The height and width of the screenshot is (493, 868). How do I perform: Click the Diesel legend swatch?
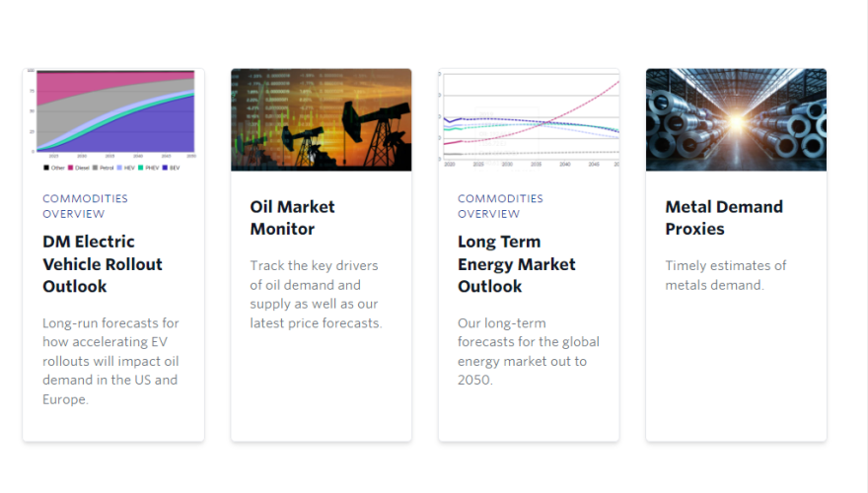pos(70,168)
